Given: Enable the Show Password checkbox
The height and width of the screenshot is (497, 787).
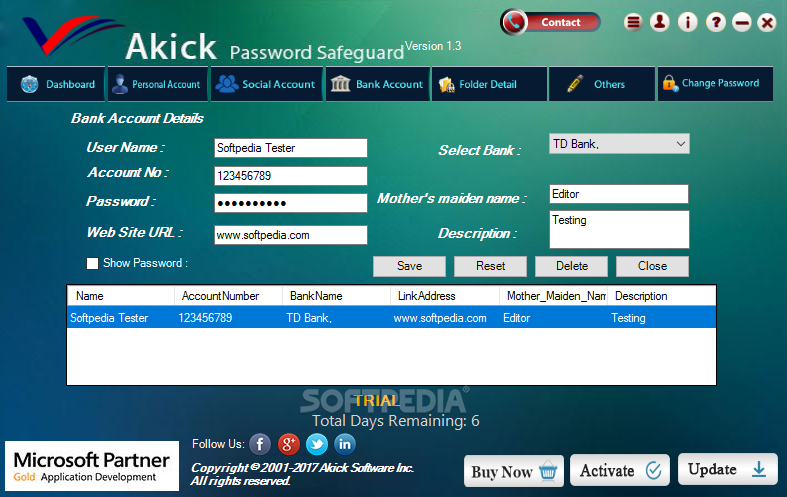Looking at the screenshot, I should point(92,264).
